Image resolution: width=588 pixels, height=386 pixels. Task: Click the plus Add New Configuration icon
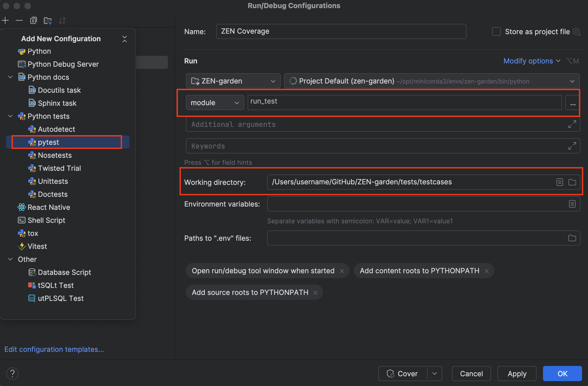(5, 20)
